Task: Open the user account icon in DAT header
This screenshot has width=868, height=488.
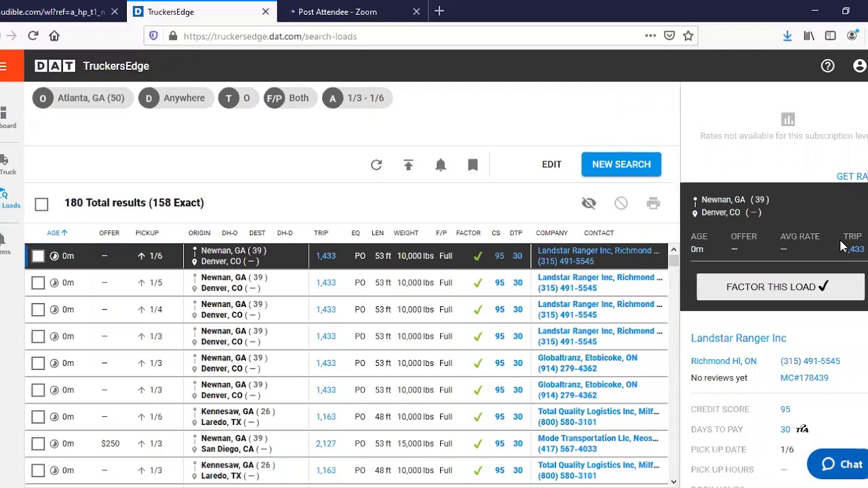Action: point(860,66)
